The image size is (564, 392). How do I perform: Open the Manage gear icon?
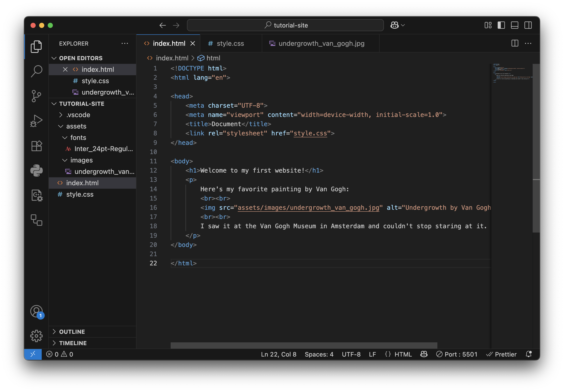click(x=36, y=336)
